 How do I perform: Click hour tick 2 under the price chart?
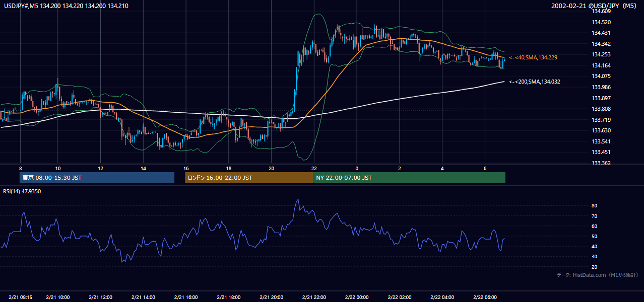click(x=400, y=168)
